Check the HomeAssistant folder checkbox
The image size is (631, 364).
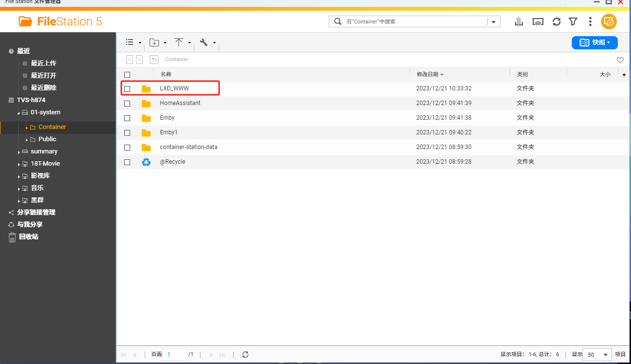tap(127, 104)
